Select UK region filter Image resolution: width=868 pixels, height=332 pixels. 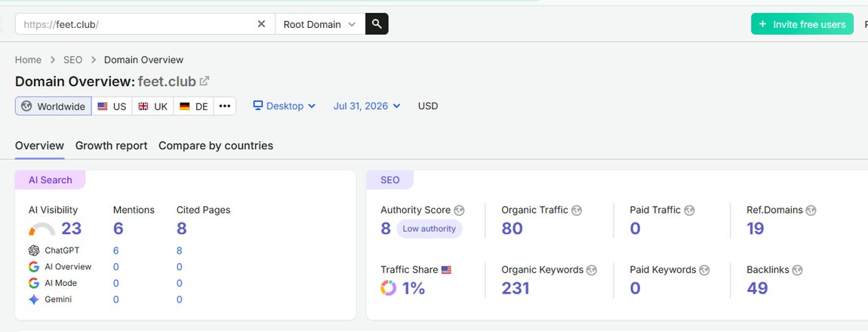click(152, 106)
